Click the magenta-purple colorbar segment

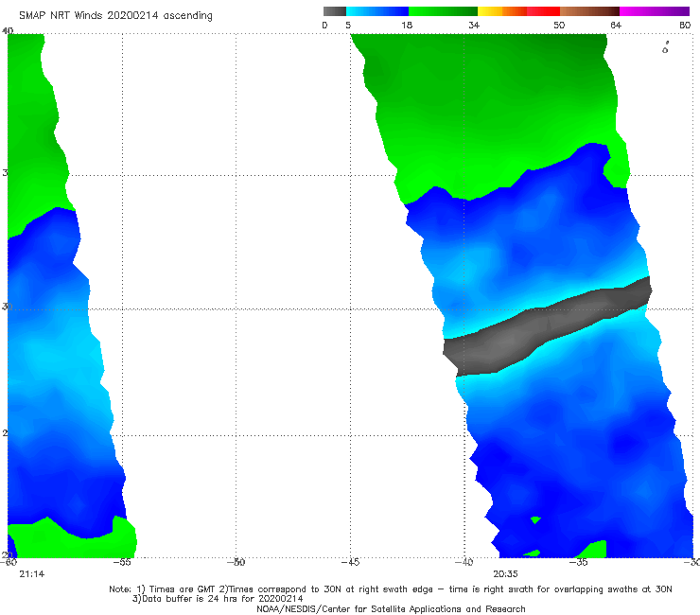click(655, 11)
